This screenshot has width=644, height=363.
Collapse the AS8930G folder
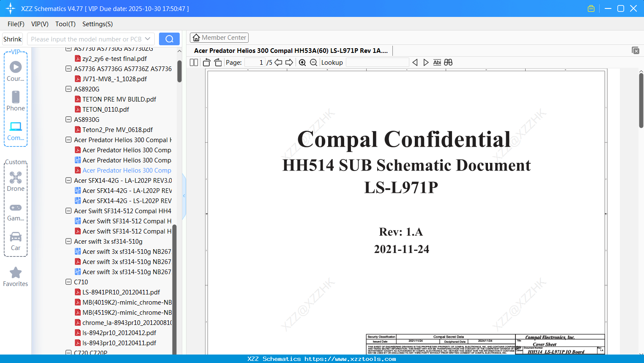pyautogui.click(x=69, y=119)
